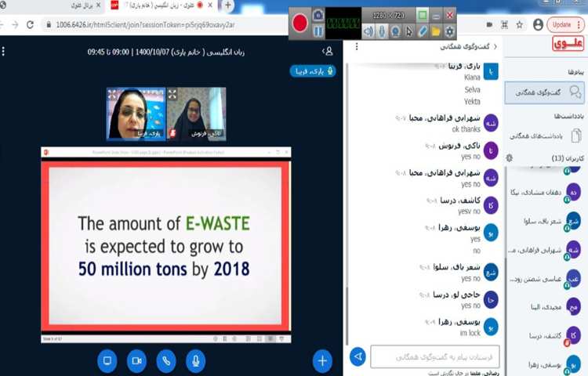
Task: Go forward in browser history
Action: point(15,25)
